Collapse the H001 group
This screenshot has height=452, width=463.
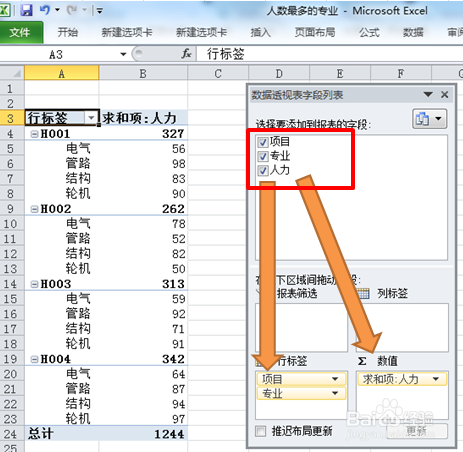[34, 134]
